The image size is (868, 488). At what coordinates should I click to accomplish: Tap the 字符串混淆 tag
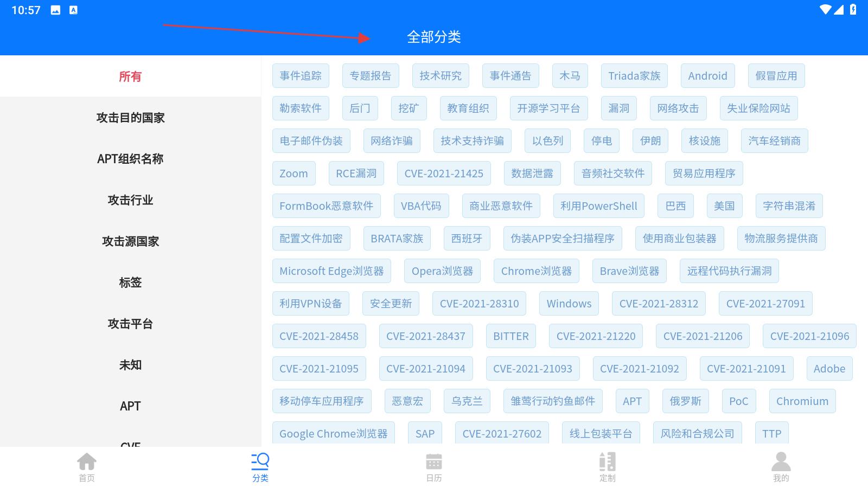point(789,206)
